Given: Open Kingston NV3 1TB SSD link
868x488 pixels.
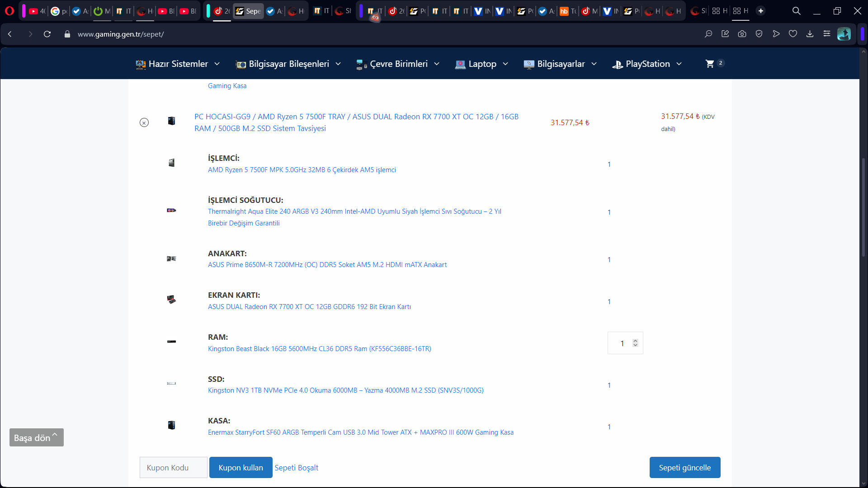Looking at the screenshot, I should pos(346,390).
